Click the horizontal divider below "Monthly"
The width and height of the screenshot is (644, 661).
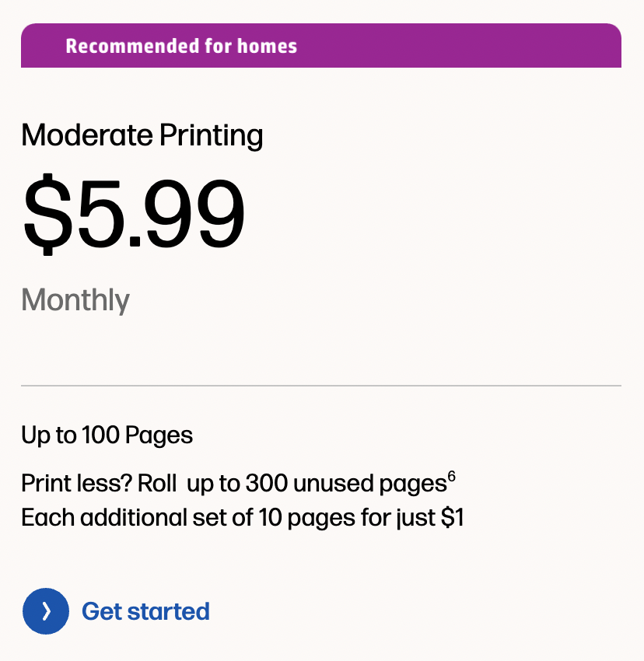click(320, 386)
